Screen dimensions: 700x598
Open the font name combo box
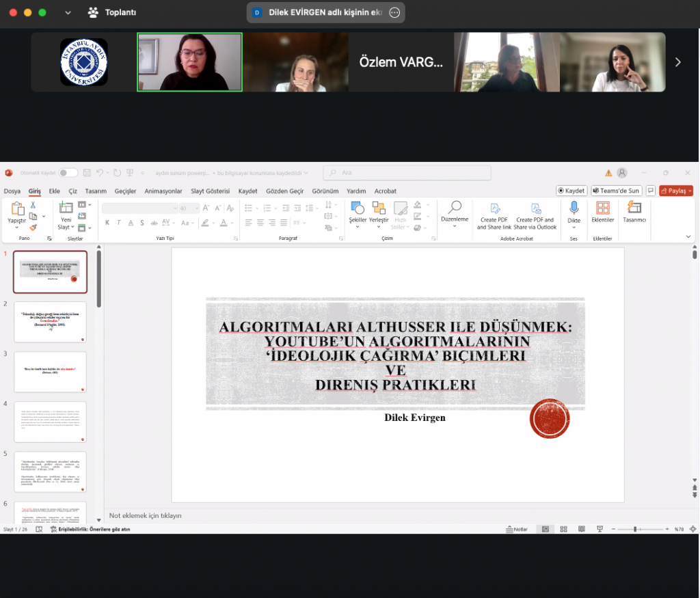pyautogui.click(x=139, y=208)
